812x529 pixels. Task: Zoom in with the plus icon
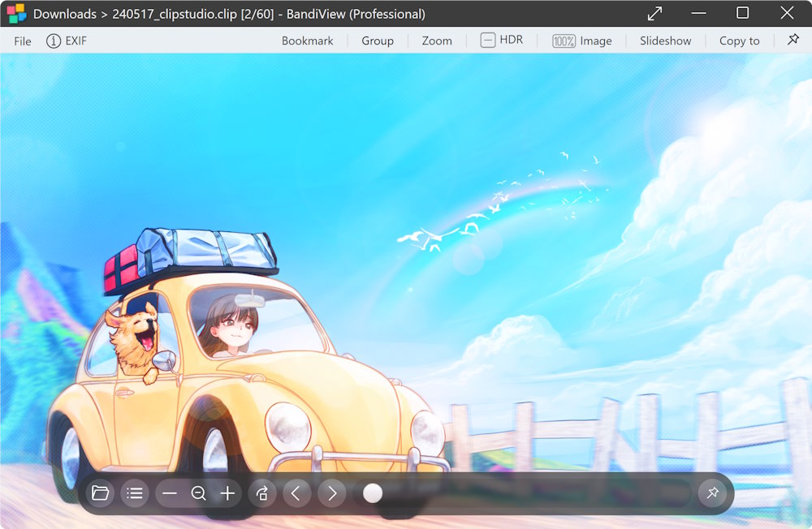[227, 493]
